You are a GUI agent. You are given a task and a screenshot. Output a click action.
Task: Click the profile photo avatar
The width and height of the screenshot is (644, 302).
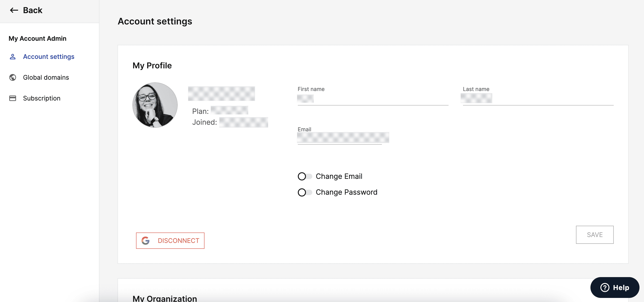point(155,105)
